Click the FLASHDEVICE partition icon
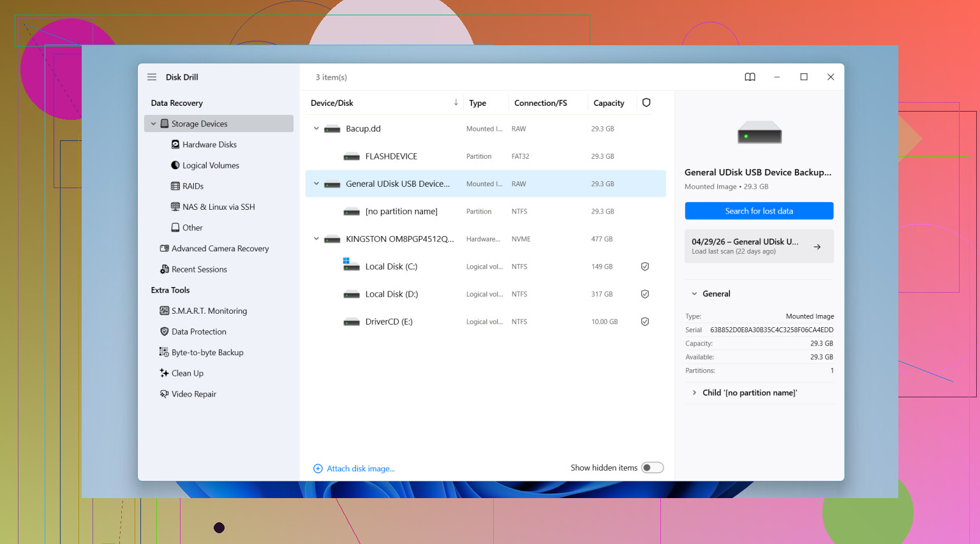980x544 pixels. (352, 157)
